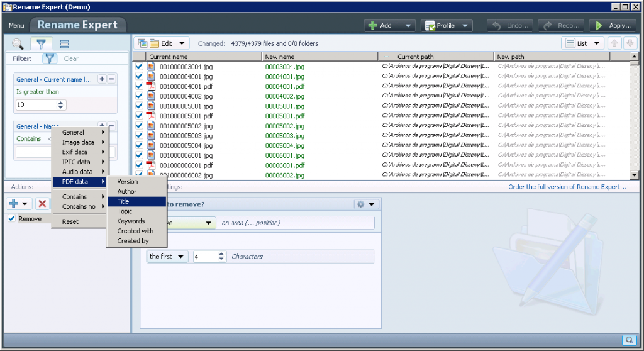Click the image icon of 001000003004.jpg

point(151,66)
